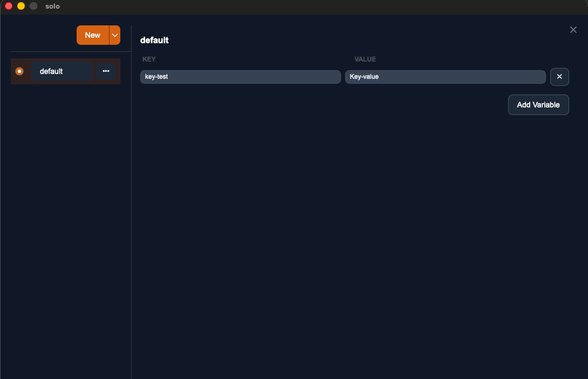The width and height of the screenshot is (588, 379).
Task: Remove the key-test variable row
Action: click(559, 77)
